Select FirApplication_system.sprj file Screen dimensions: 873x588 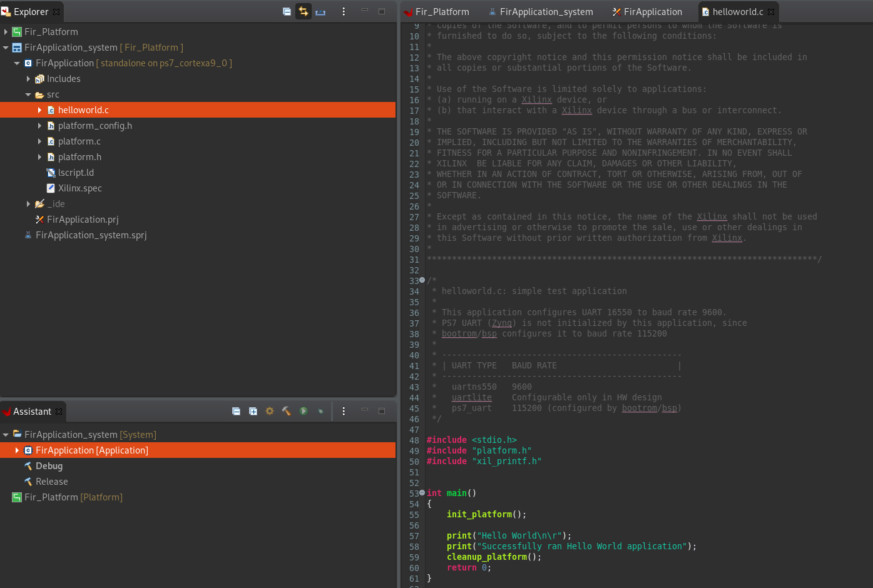click(x=91, y=235)
